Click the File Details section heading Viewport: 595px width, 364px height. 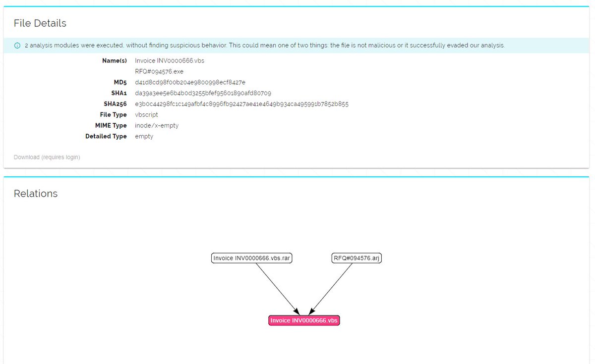[x=40, y=23]
